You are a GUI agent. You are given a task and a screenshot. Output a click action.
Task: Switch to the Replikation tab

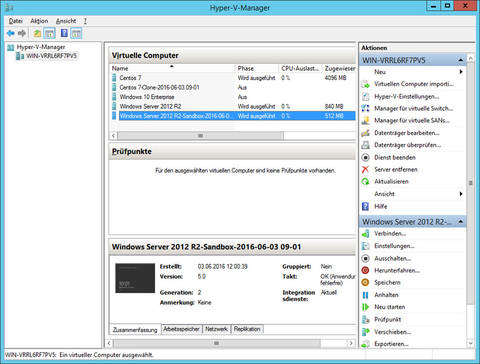pyautogui.click(x=247, y=329)
